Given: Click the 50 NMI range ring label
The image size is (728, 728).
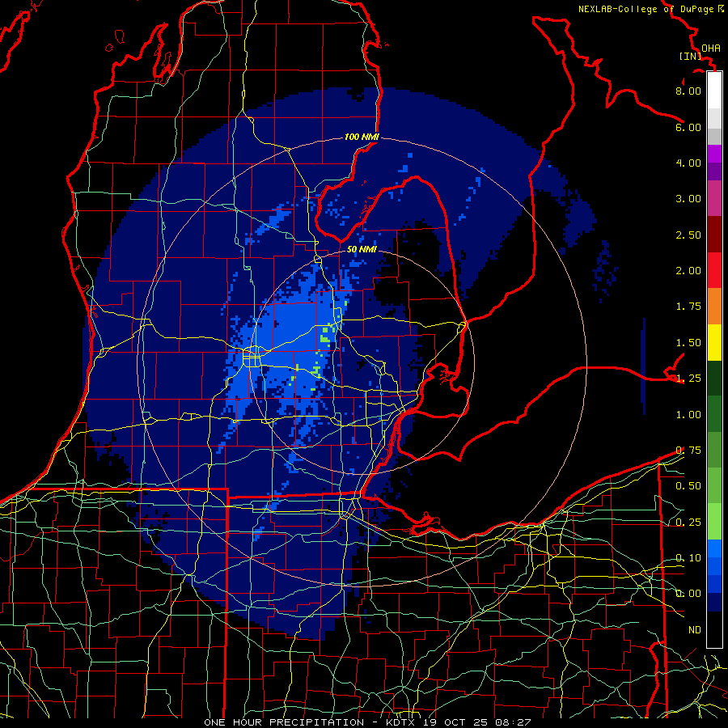Looking at the screenshot, I should click(362, 249).
